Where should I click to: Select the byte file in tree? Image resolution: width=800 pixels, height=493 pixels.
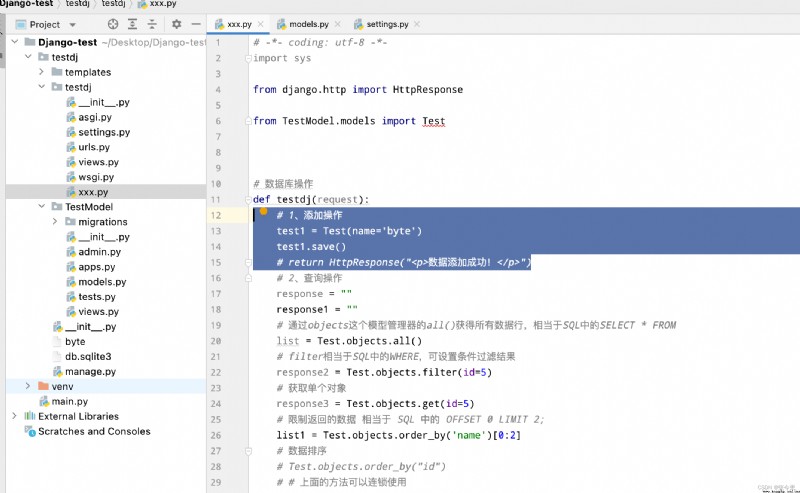click(75, 341)
